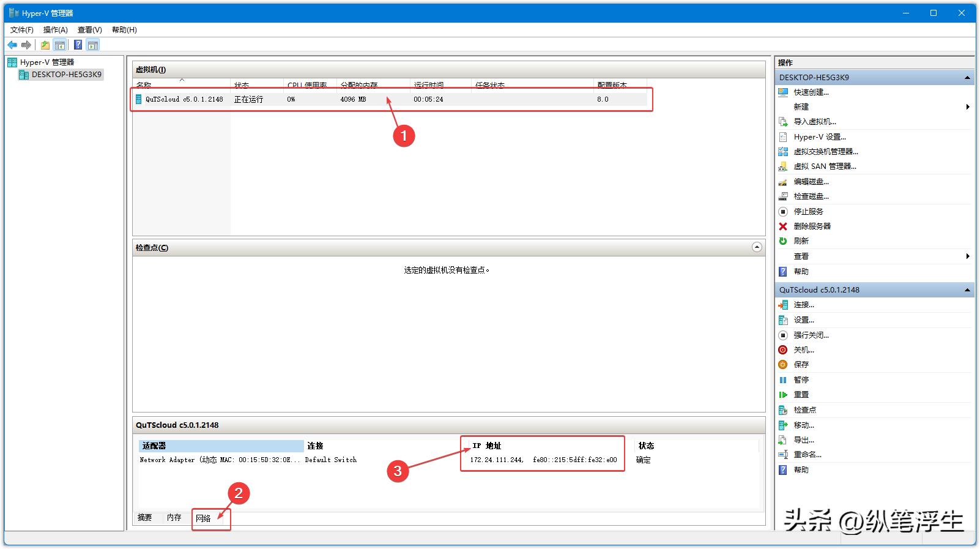
Task: Create a checkpoint via 检查点 action
Action: (x=804, y=410)
